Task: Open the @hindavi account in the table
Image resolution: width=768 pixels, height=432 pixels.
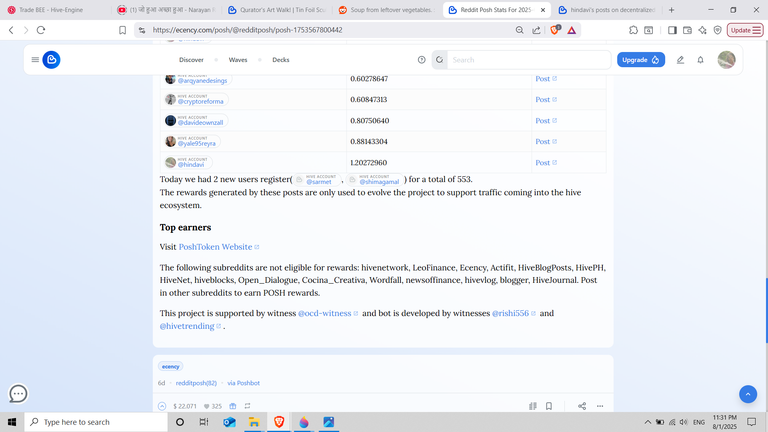Action: click(189, 162)
